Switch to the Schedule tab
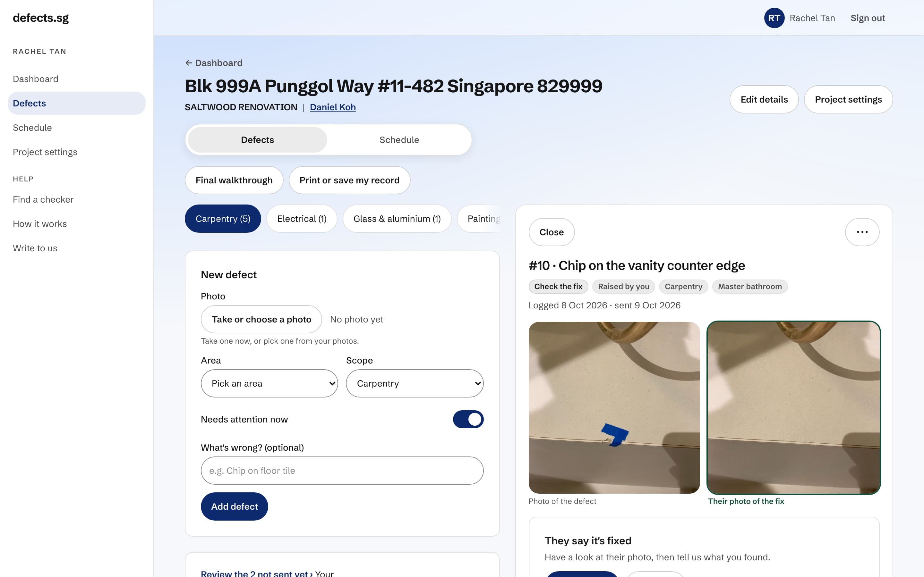Screen dimensions: 924x577 (x=399, y=140)
